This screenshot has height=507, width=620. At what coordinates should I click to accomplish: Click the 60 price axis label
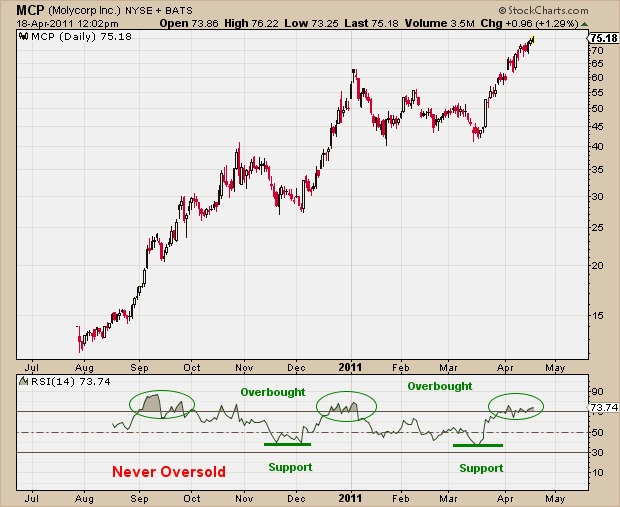[597, 78]
